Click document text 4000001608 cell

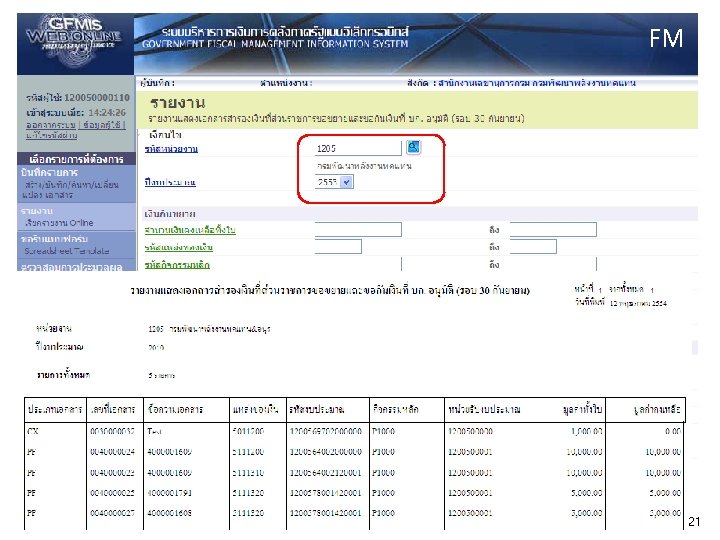pos(169,513)
